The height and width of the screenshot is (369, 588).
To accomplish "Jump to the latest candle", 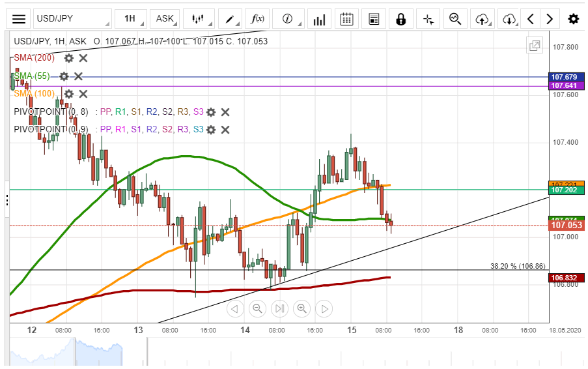I will [x=279, y=308].
